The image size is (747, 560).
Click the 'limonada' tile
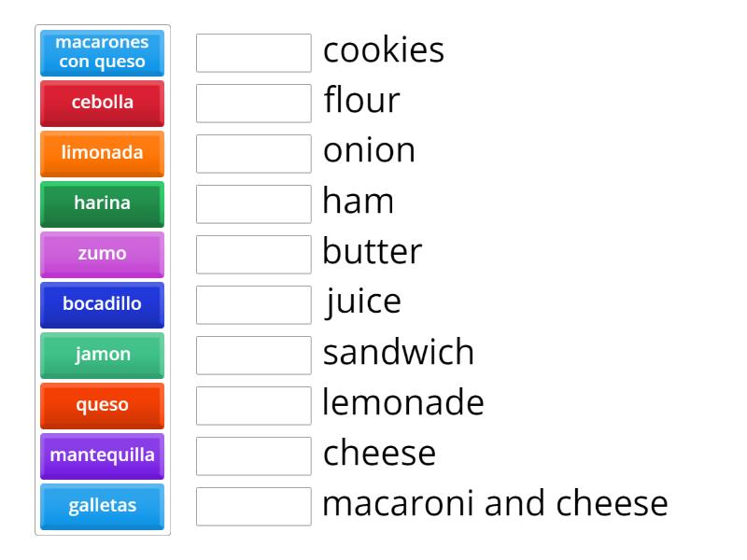(101, 154)
